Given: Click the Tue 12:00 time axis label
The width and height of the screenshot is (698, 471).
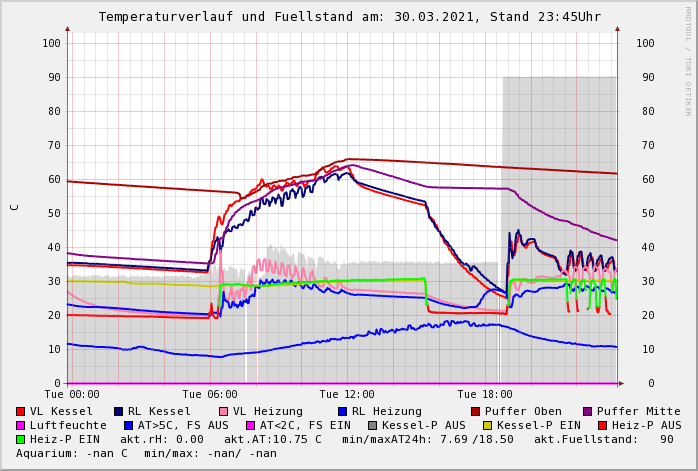Looking at the screenshot, I should click(x=347, y=395).
